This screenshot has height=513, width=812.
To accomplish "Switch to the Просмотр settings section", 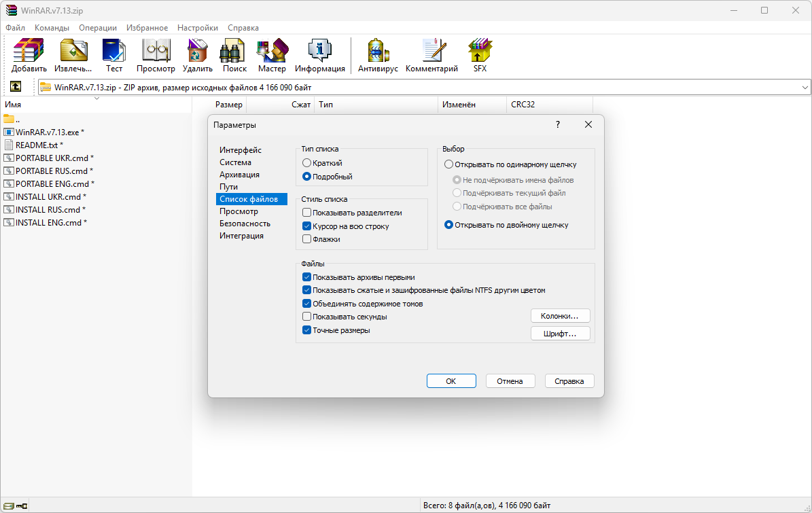I will click(x=239, y=211).
